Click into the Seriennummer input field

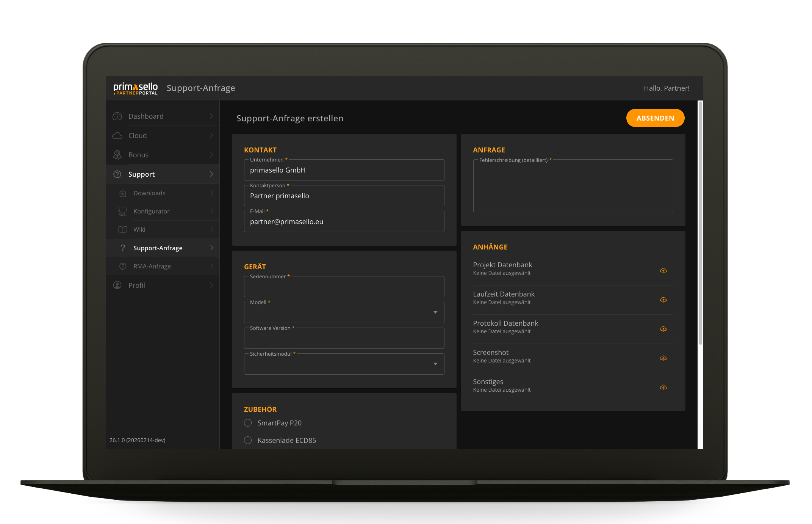pyautogui.click(x=344, y=287)
